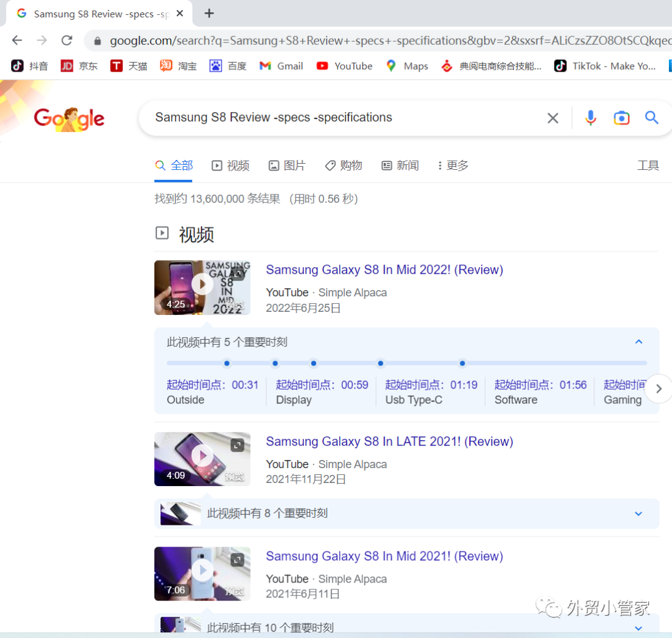Click the fourth timeline dot for Software
Screen dimensions: 672x638
click(x=381, y=363)
